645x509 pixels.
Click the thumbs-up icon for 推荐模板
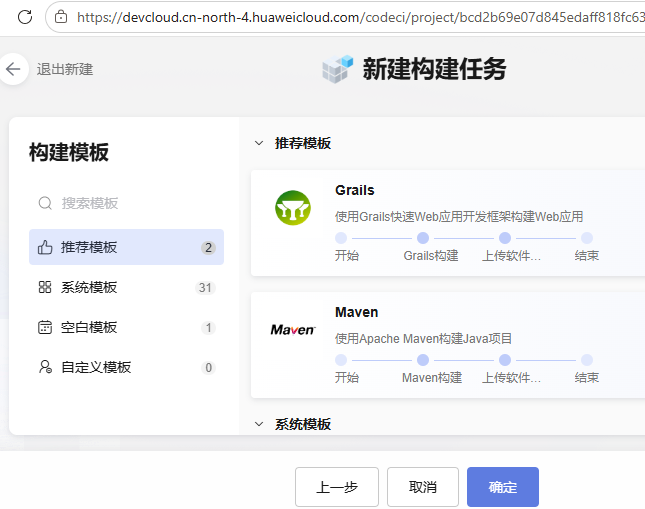coord(45,247)
